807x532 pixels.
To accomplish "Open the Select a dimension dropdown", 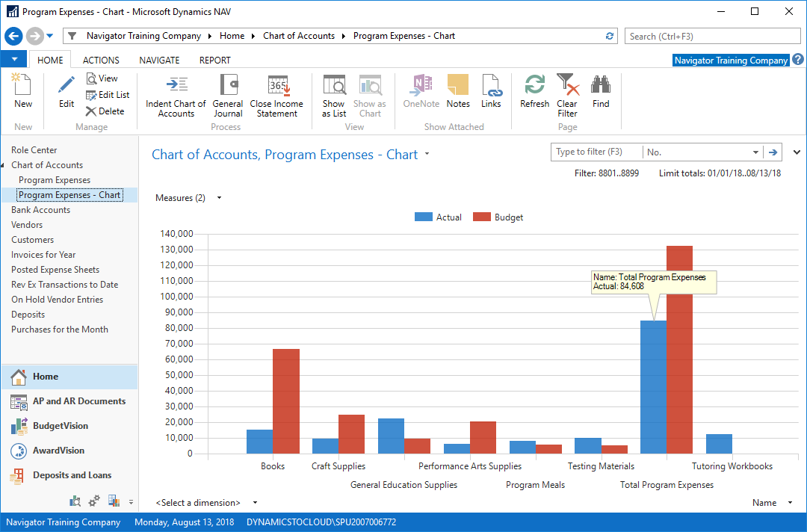I will (255, 503).
